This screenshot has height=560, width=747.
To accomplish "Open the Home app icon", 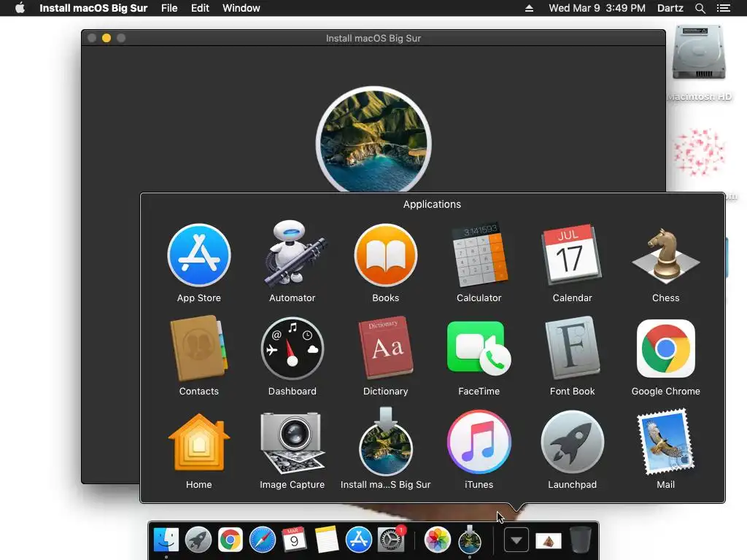I will click(198, 442).
